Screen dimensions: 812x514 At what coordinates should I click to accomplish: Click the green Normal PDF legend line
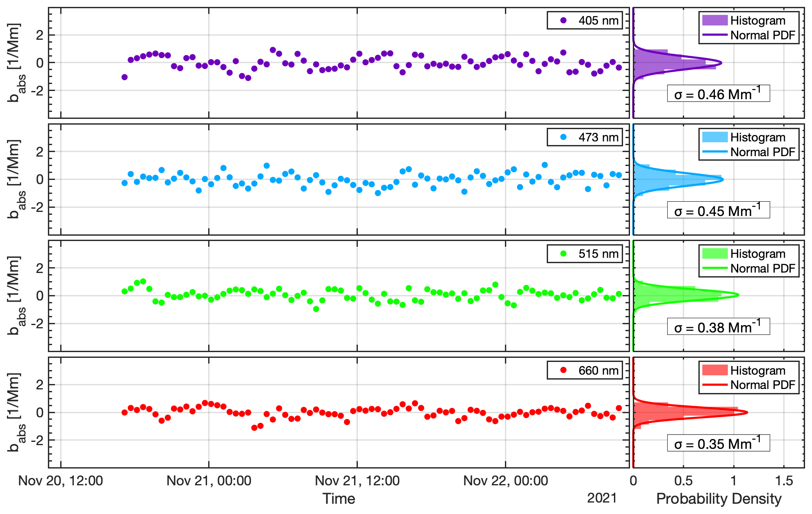[714, 268]
